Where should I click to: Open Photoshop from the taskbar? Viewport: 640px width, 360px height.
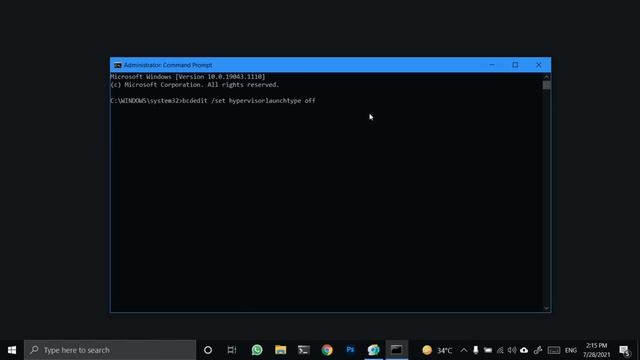click(x=350, y=350)
